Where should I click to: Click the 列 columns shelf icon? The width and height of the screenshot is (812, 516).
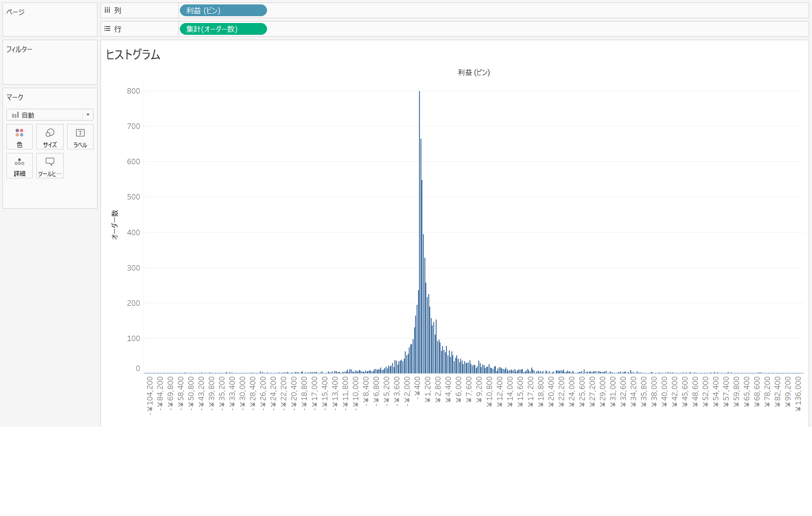click(x=107, y=10)
